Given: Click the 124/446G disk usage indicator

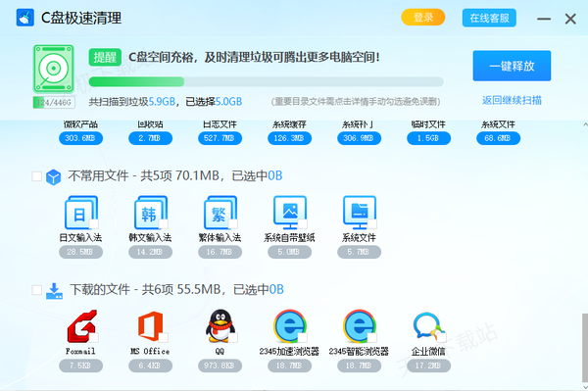Looking at the screenshot, I should (x=54, y=102).
